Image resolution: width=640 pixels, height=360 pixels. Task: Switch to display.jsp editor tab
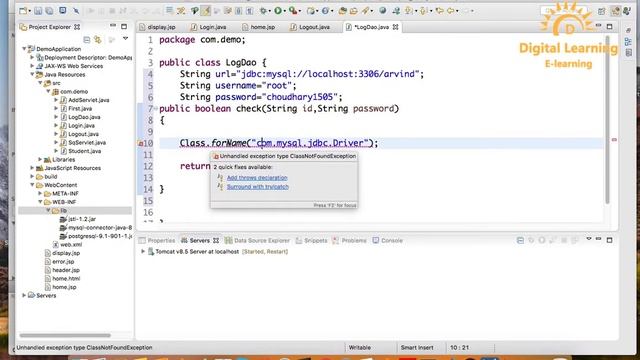tap(158, 27)
